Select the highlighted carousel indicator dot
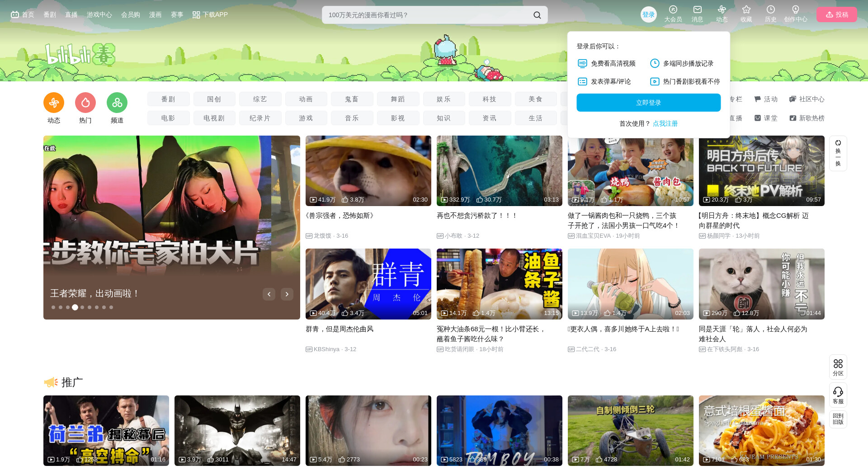The image size is (868, 470). 75,307
